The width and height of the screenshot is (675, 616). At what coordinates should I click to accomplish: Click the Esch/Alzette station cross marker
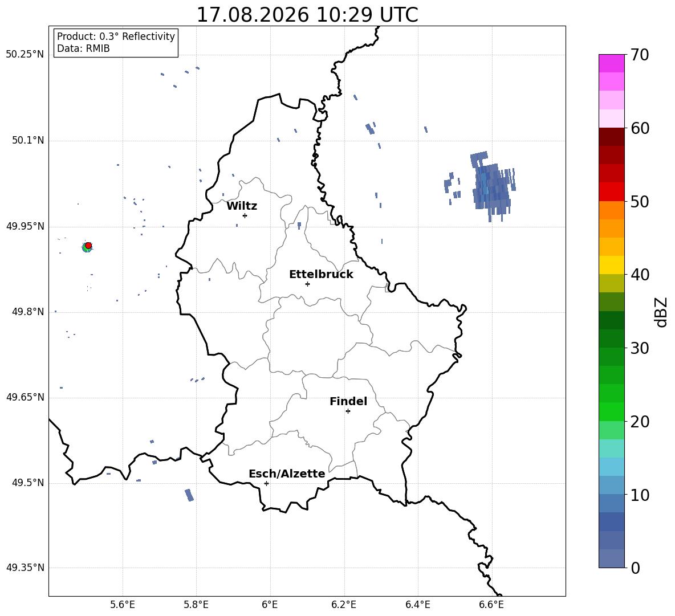[x=266, y=483]
